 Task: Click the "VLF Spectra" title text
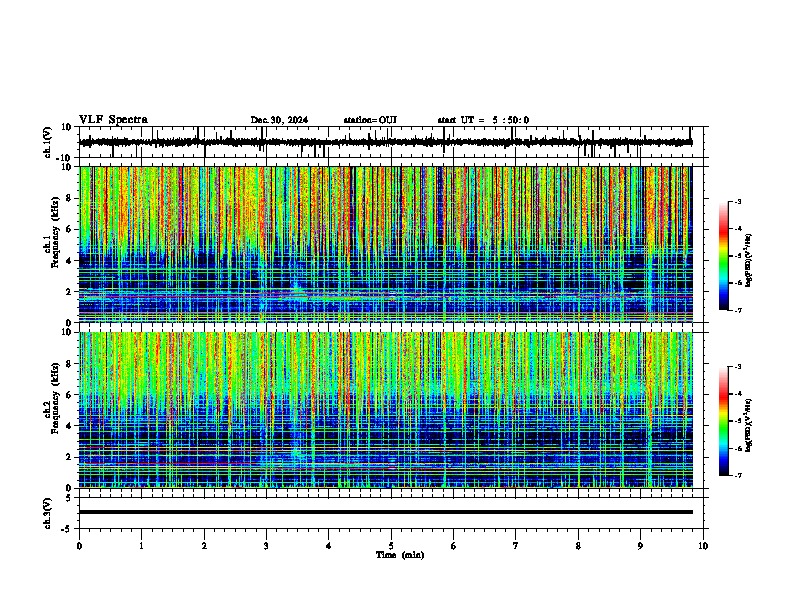coord(113,120)
